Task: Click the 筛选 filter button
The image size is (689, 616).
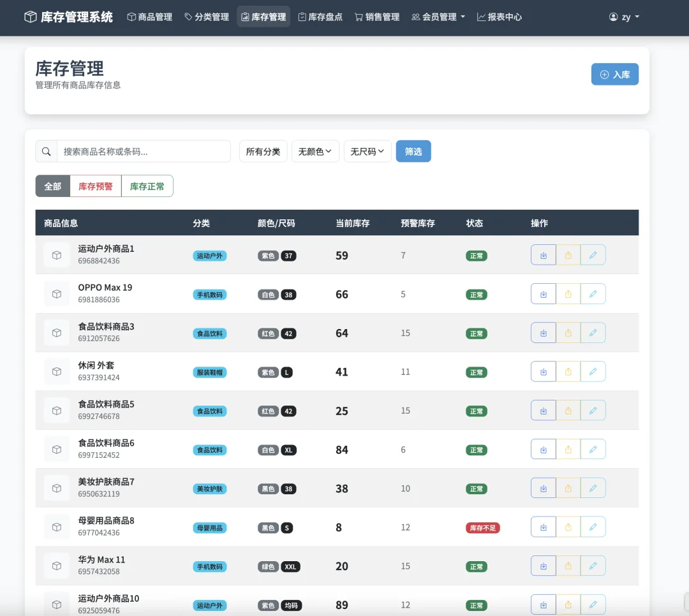Action: (x=413, y=152)
